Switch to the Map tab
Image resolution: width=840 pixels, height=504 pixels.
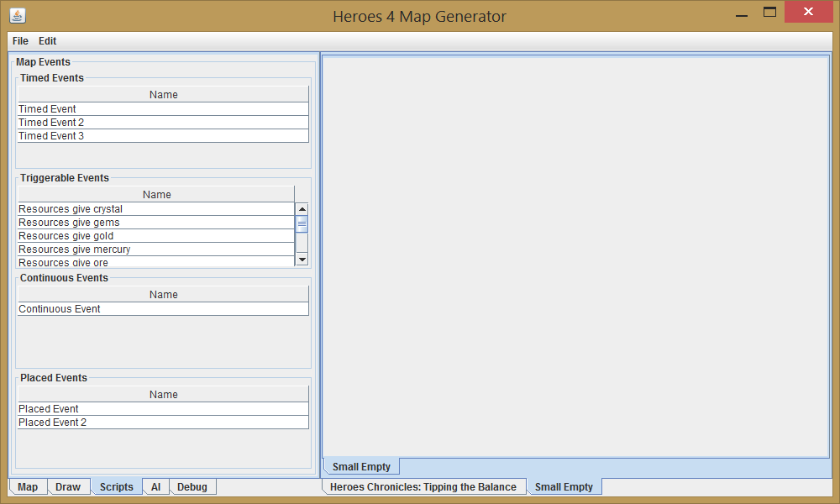[x=28, y=487]
